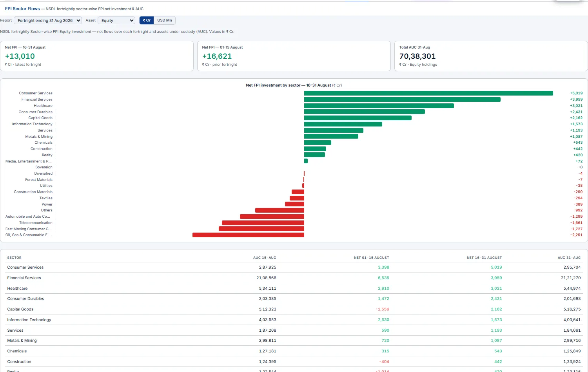Click the Others red chart bar
588x372 pixels.
point(279,210)
